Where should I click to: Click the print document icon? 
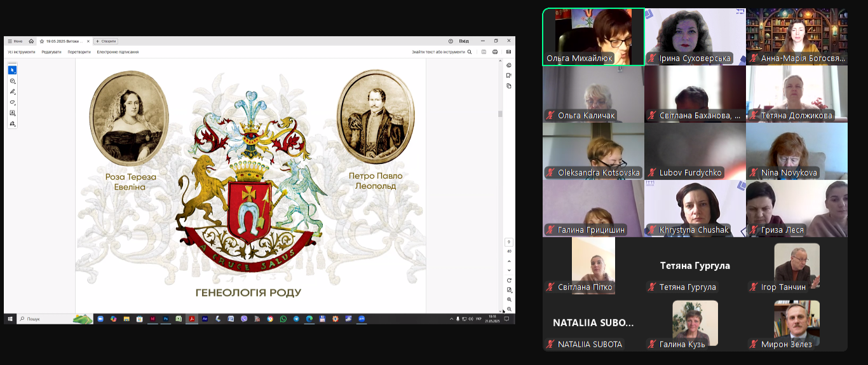coord(495,52)
